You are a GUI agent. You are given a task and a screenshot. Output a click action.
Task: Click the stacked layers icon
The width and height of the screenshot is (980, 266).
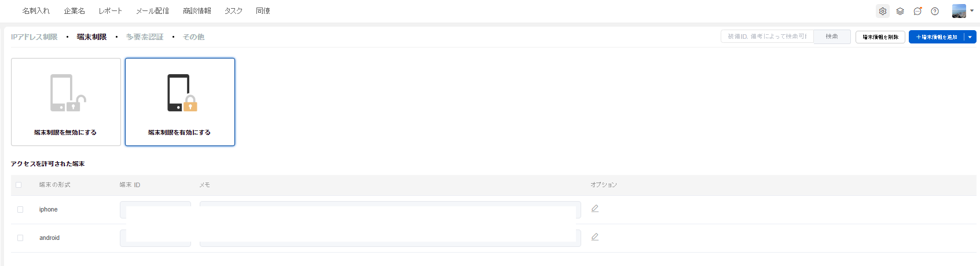click(900, 11)
